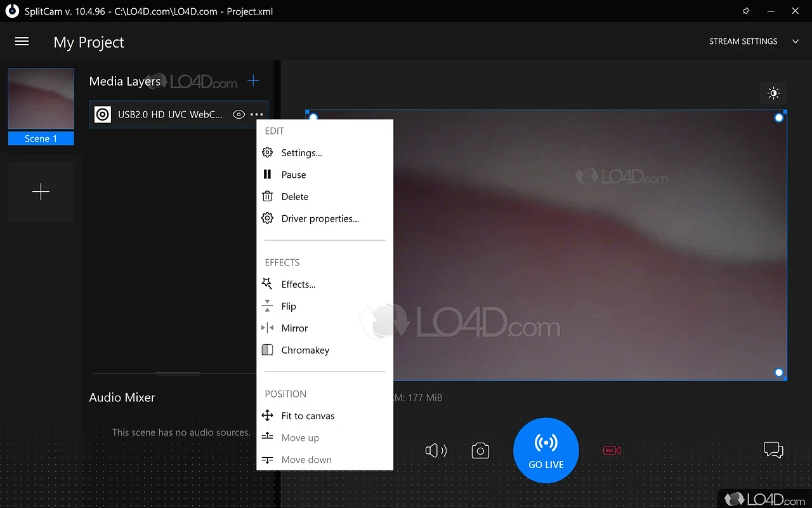The height and width of the screenshot is (508, 812).
Task: Select Fit to canvas menu entry
Action: 308,416
